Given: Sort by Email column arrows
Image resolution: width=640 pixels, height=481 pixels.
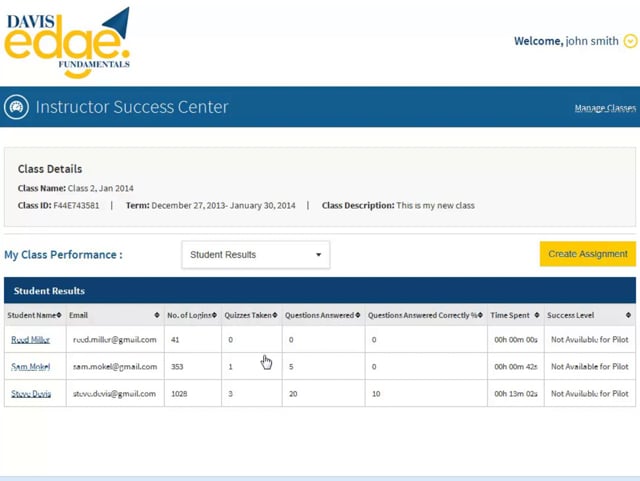Looking at the screenshot, I should click(157, 315).
